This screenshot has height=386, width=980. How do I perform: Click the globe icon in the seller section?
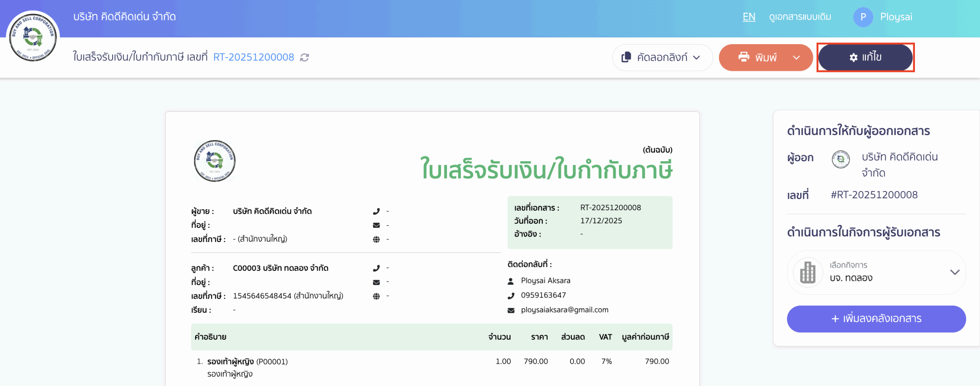tap(377, 239)
